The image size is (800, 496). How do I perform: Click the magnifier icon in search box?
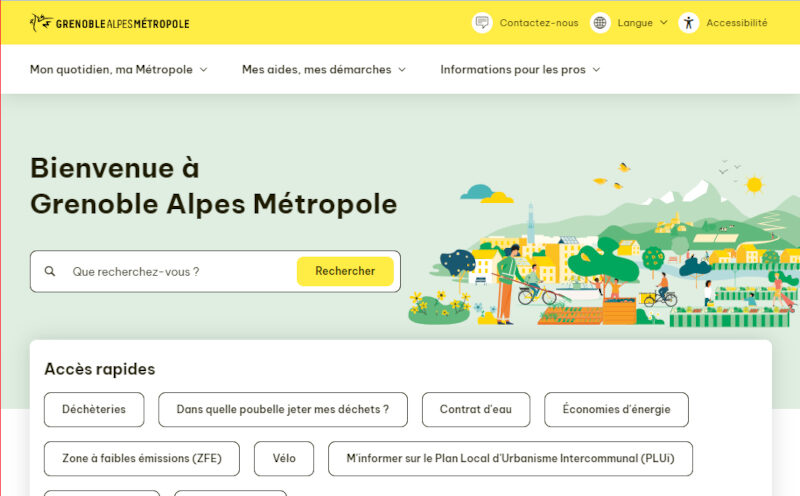(x=49, y=271)
